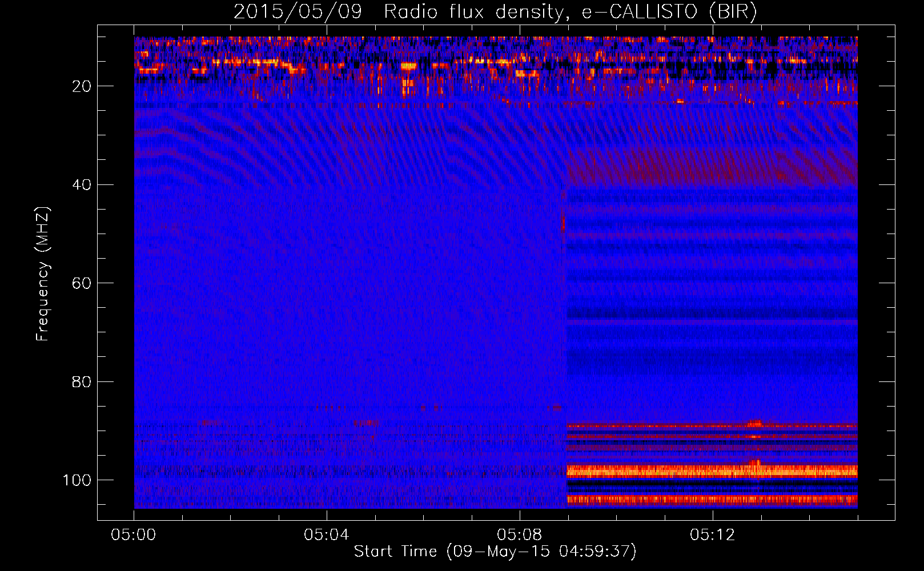Screen dimensions: 924x571
Task: Click the '05:08' time tick label
Action: tap(520, 534)
